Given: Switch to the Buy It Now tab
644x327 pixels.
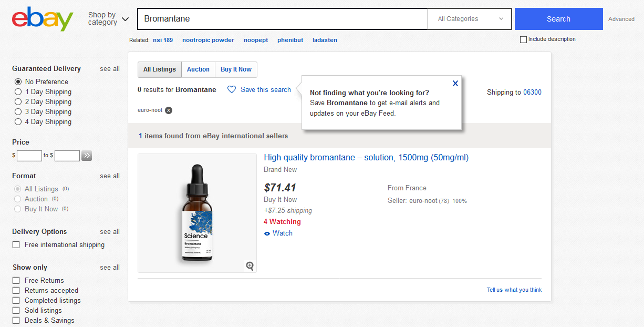Looking at the screenshot, I should click(x=236, y=69).
